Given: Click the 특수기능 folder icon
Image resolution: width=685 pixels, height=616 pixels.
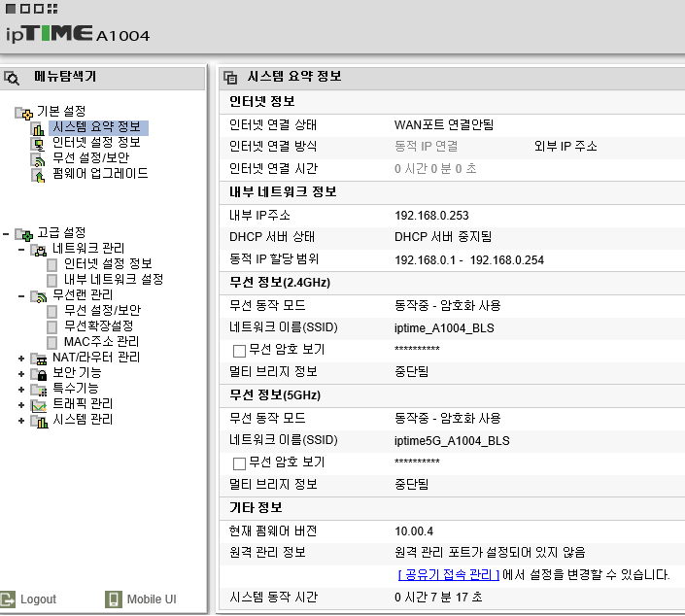Looking at the screenshot, I should [x=39, y=391].
